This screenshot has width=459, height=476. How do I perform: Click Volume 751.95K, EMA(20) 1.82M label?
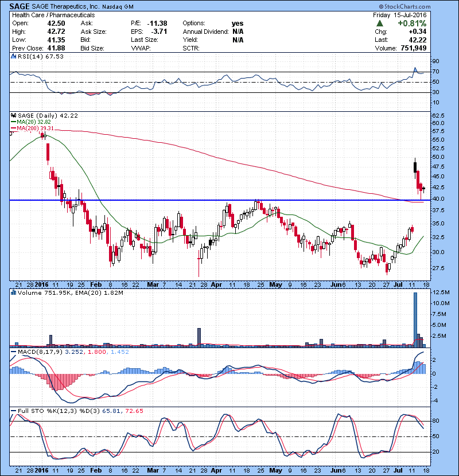pos(71,293)
